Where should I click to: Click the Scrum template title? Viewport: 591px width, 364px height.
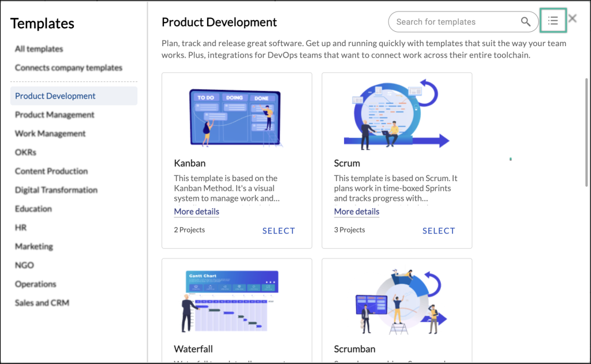click(347, 163)
